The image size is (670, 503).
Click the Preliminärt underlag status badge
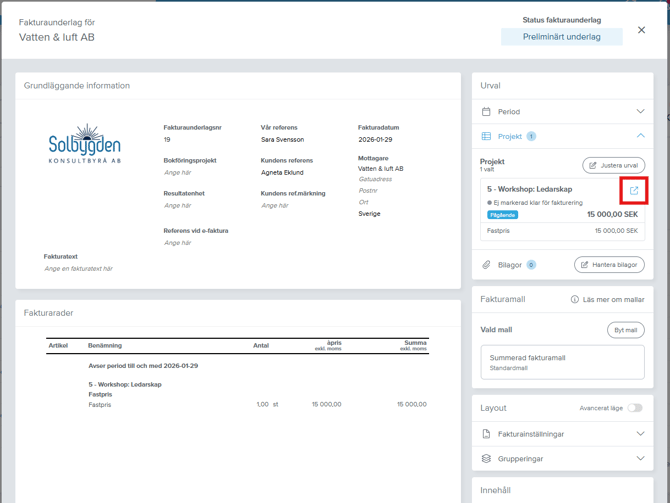561,37
